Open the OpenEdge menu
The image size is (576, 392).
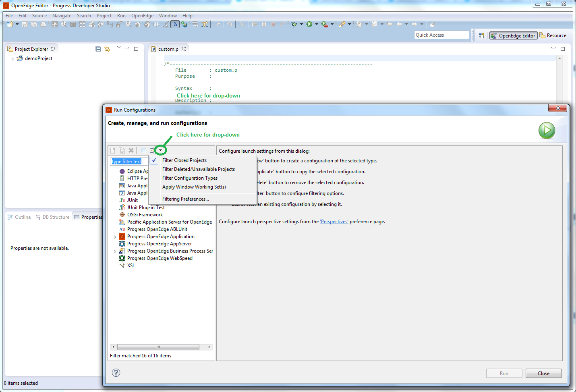[142, 16]
